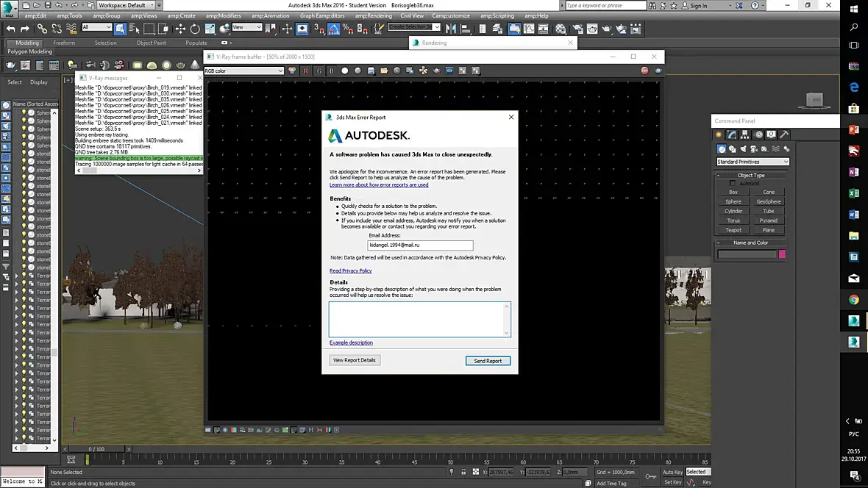Select Shapes category in Create panel

(733, 149)
